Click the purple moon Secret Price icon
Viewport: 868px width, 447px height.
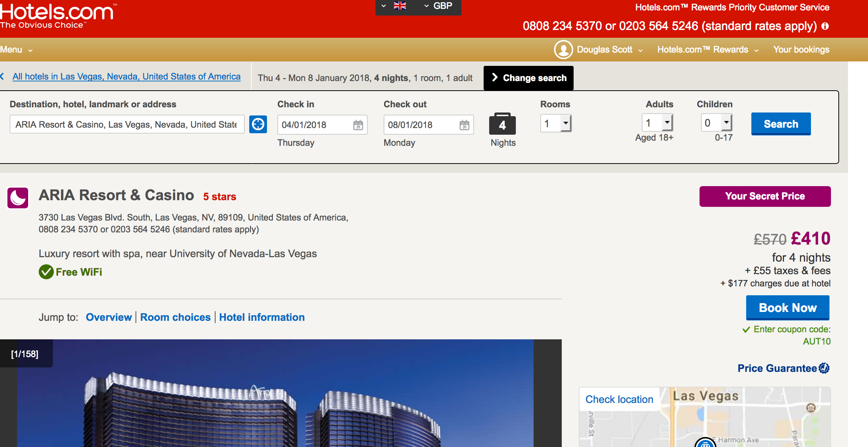18,198
